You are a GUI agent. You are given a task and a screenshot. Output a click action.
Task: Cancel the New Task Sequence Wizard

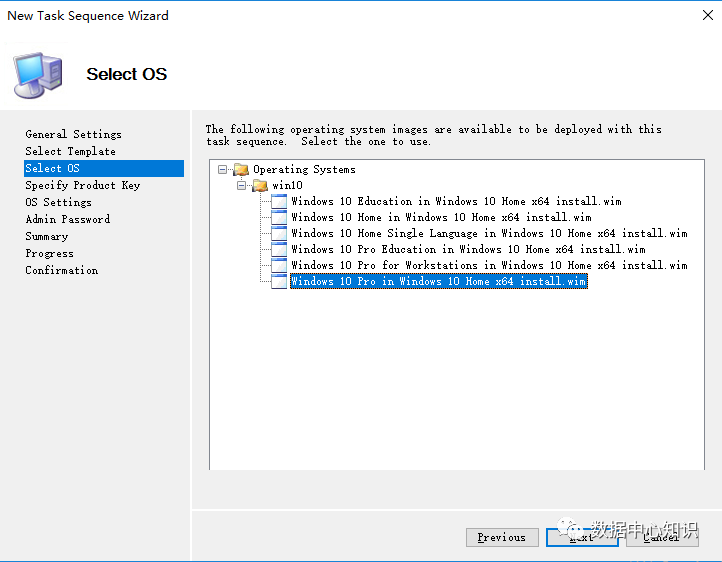662,537
